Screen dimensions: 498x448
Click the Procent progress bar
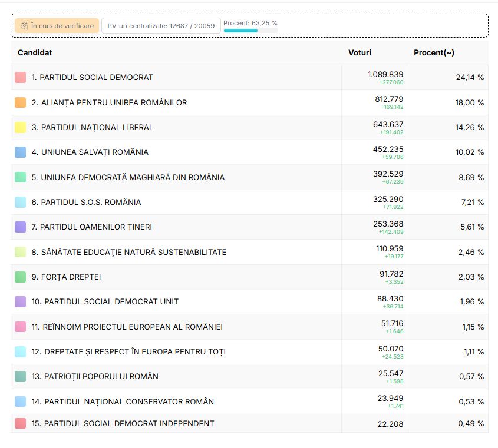[250, 31]
